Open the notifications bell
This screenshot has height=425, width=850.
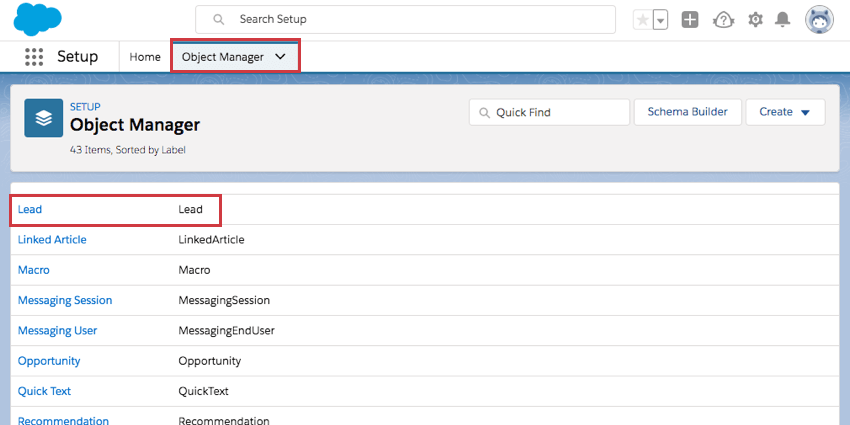click(x=784, y=20)
